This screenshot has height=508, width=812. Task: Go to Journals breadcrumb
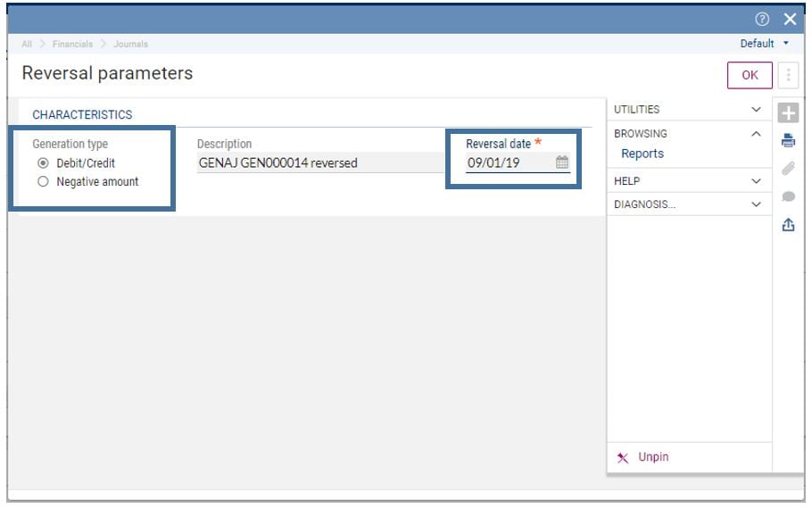tap(130, 44)
